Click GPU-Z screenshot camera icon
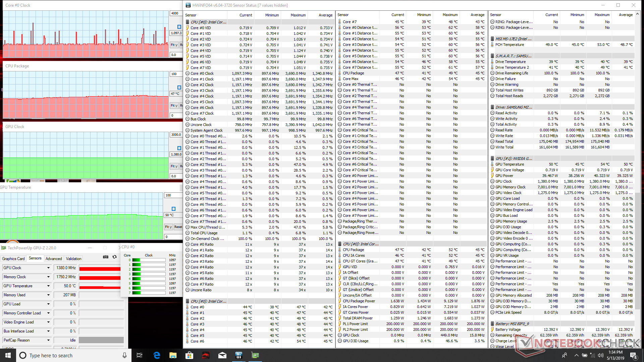 pos(105,257)
